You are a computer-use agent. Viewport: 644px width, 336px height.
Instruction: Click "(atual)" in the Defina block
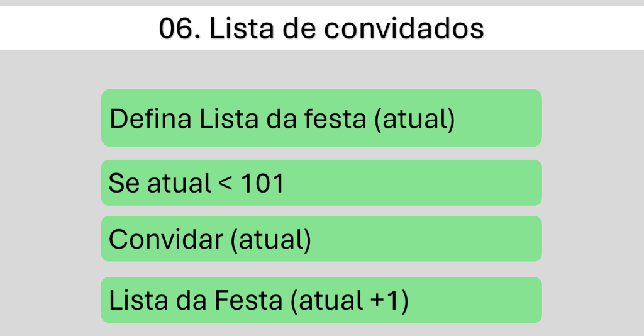point(414,119)
